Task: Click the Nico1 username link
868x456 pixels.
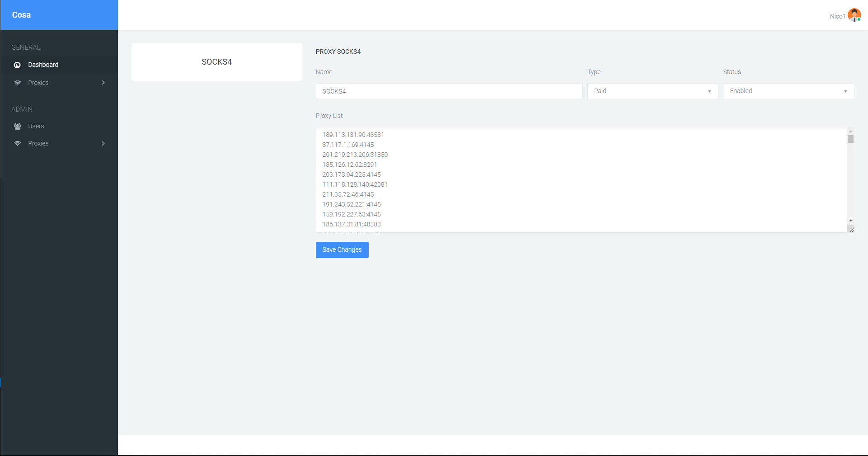Action: click(x=837, y=16)
